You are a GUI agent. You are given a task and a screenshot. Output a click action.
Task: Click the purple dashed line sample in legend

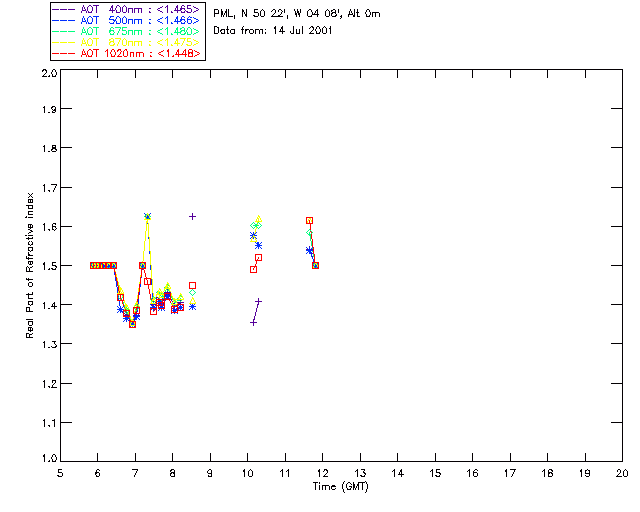[x=64, y=9]
